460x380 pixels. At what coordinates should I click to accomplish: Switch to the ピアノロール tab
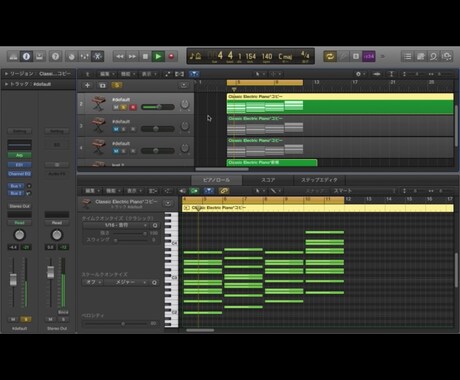216,180
